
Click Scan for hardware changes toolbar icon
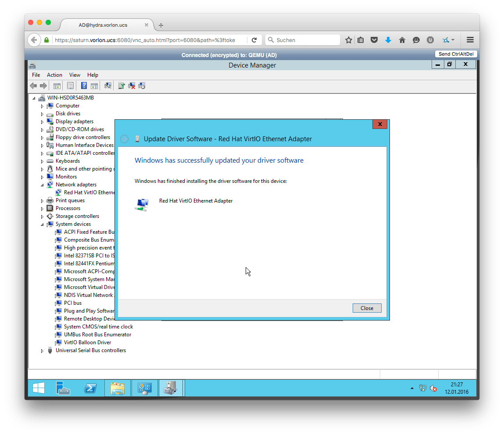[108, 86]
